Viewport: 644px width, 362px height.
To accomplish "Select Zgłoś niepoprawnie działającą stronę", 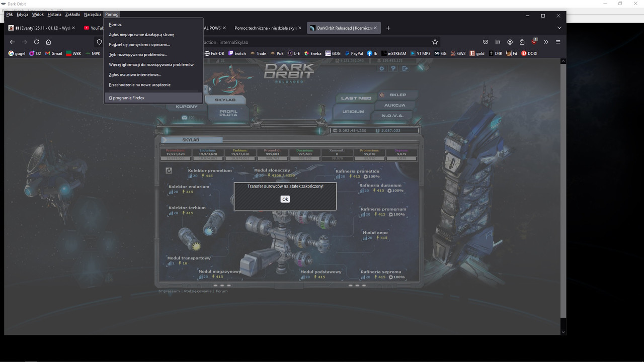I will [x=153, y=34].
